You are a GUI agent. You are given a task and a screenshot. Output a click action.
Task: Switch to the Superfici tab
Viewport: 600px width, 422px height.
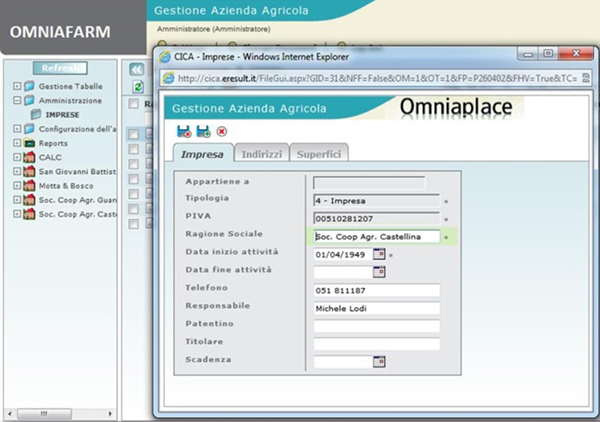coord(319,154)
